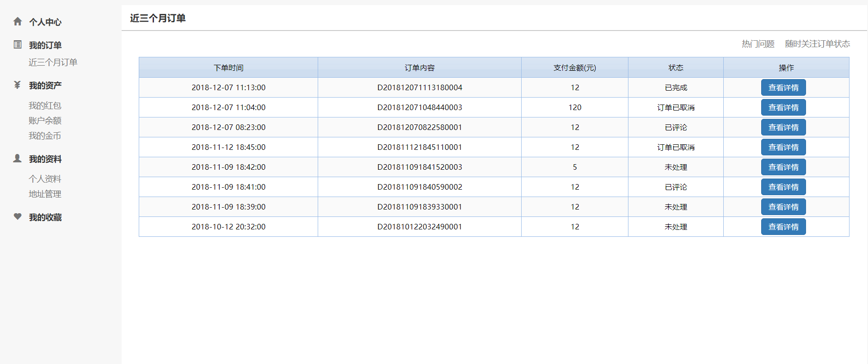The image size is (868, 364).
Task: Click 已评论 status of the 08:23:00 order
Action: [x=676, y=127]
